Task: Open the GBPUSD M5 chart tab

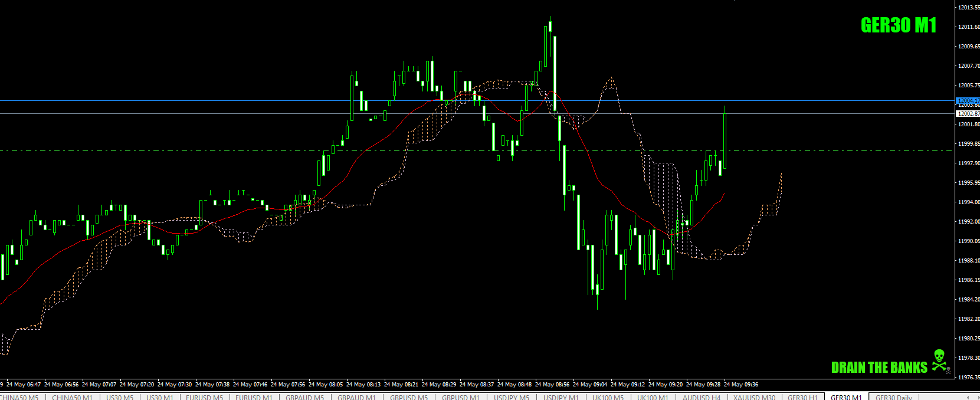Action: tap(408, 397)
